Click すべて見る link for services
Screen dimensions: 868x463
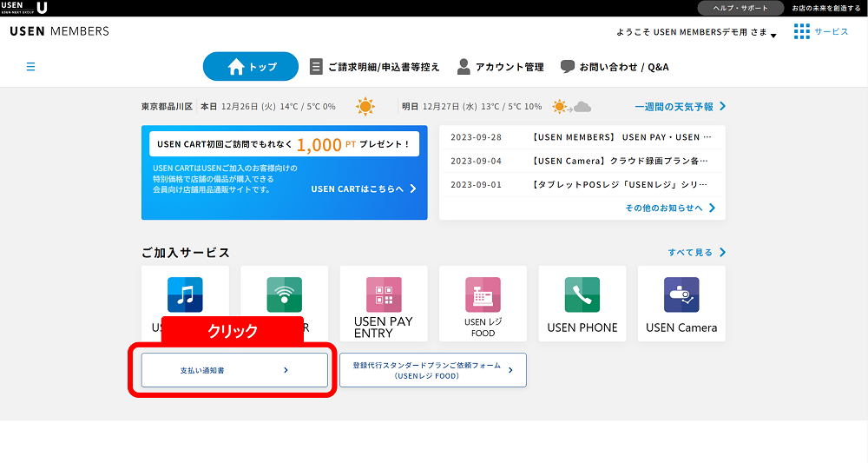(696, 253)
